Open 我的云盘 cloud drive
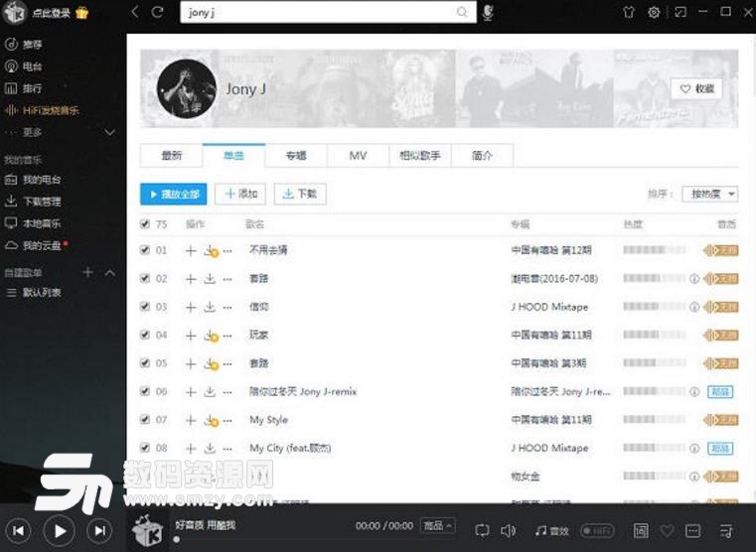Viewport: 756px width, 552px height. pyautogui.click(x=35, y=245)
